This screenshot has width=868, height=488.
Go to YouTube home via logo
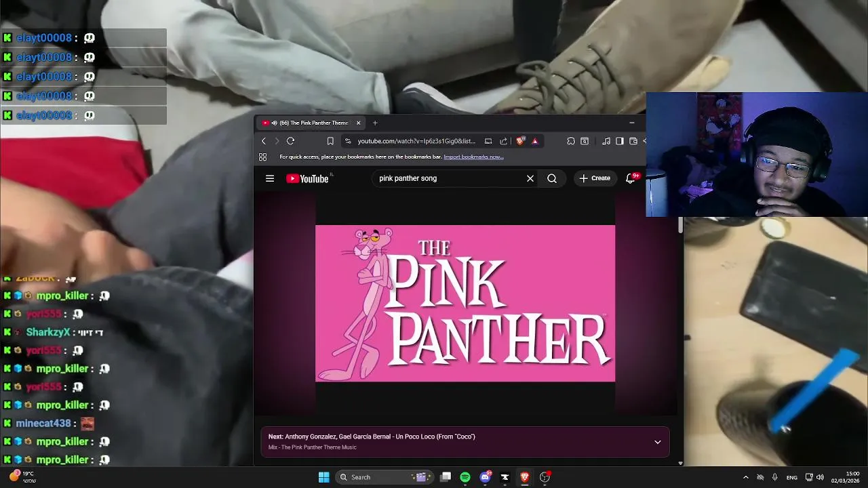pos(308,178)
